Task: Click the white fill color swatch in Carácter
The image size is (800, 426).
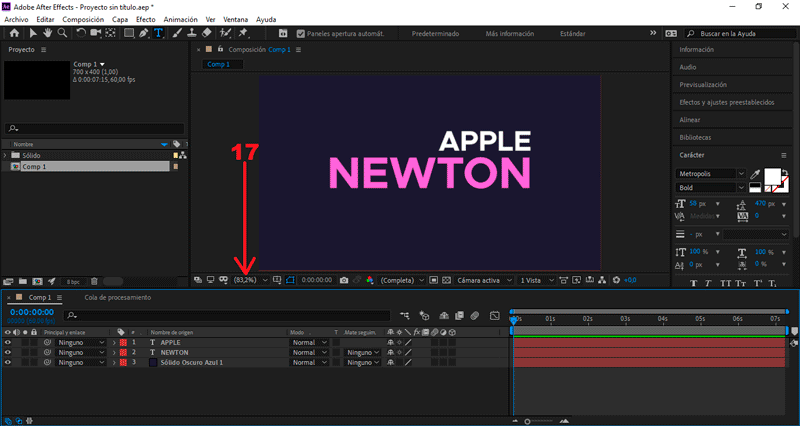Action: (772, 177)
